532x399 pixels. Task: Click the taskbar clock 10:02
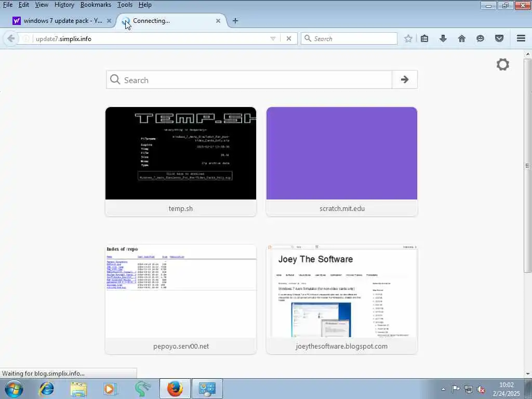[506, 385]
